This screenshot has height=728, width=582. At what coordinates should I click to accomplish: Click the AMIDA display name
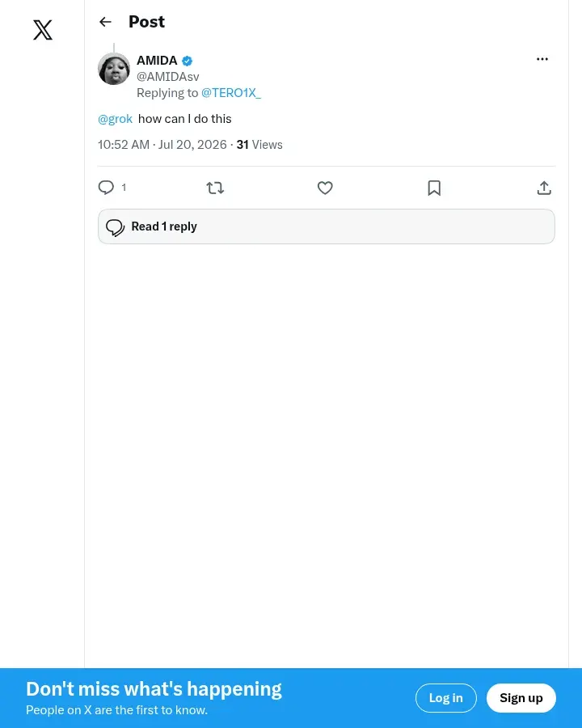[x=157, y=61]
